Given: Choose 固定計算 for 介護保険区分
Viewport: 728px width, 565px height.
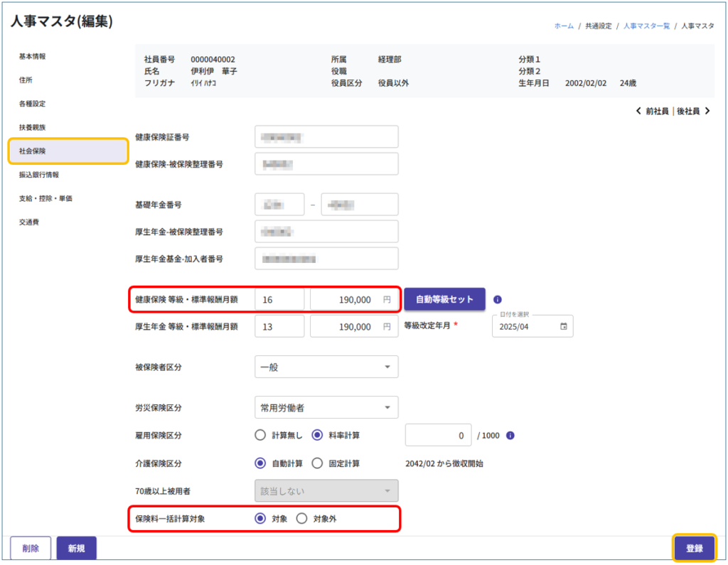Looking at the screenshot, I should 317,463.
